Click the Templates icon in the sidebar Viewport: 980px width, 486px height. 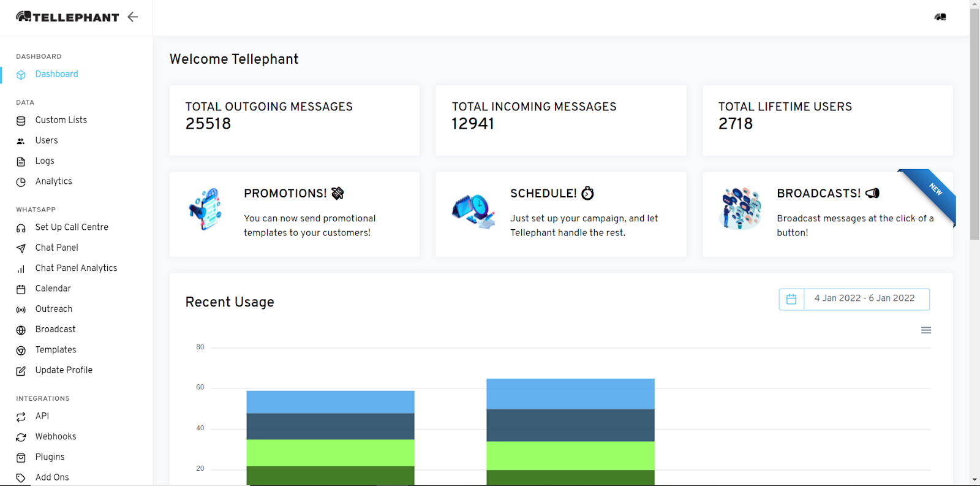tap(21, 351)
